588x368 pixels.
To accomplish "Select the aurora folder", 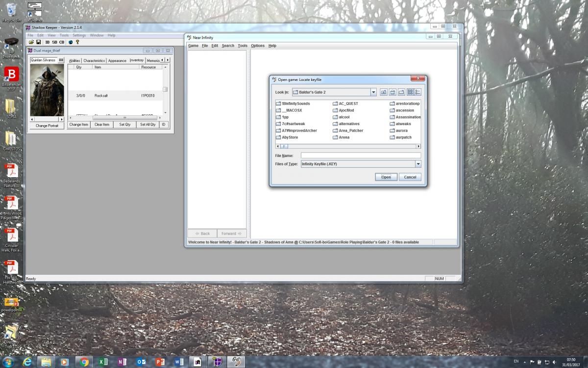I will (x=399, y=131).
